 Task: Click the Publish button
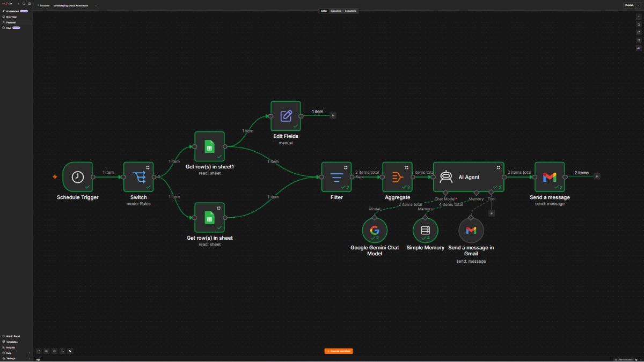[x=629, y=5]
